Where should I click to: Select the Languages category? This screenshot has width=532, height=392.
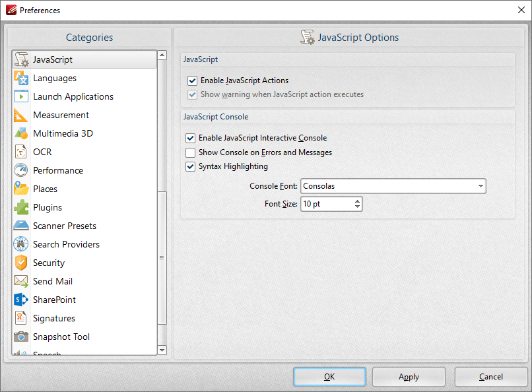pyautogui.click(x=84, y=78)
